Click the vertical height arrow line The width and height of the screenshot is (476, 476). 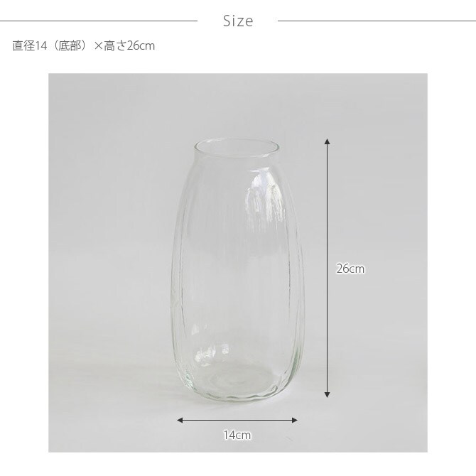327,268
